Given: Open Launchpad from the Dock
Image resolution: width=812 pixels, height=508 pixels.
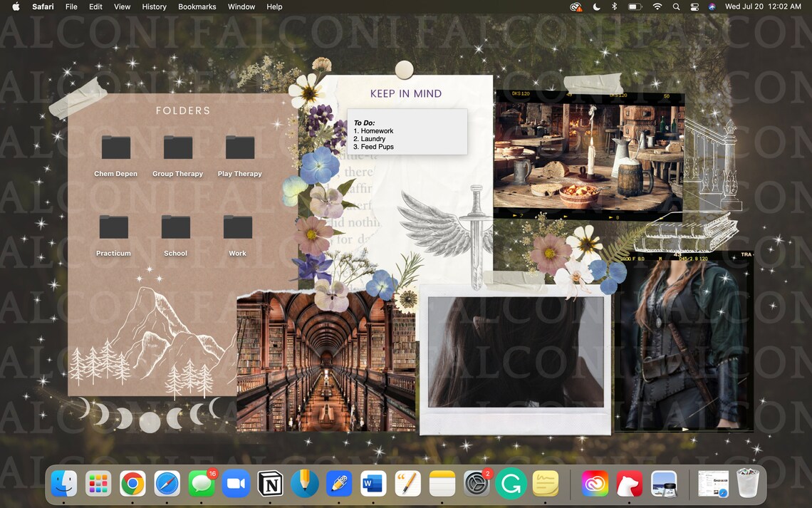Looking at the screenshot, I should pos(98,483).
